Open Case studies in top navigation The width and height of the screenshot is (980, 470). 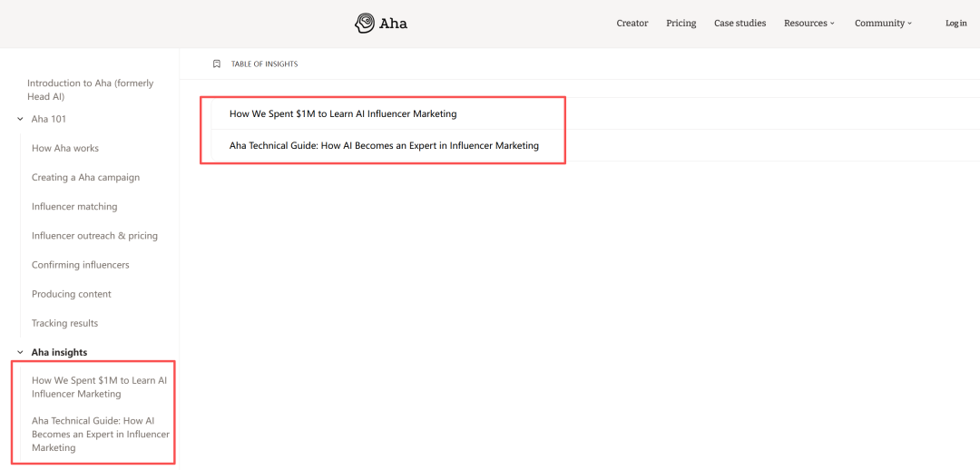click(740, 24)
